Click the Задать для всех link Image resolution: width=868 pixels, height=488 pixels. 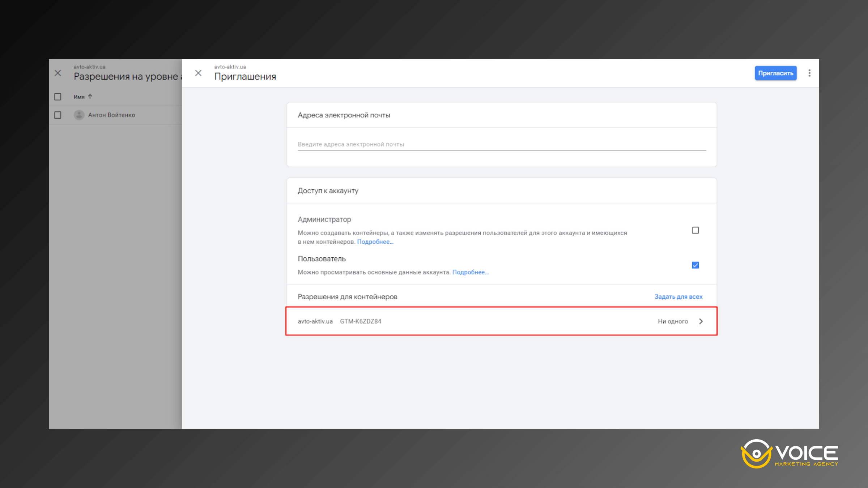678,296
